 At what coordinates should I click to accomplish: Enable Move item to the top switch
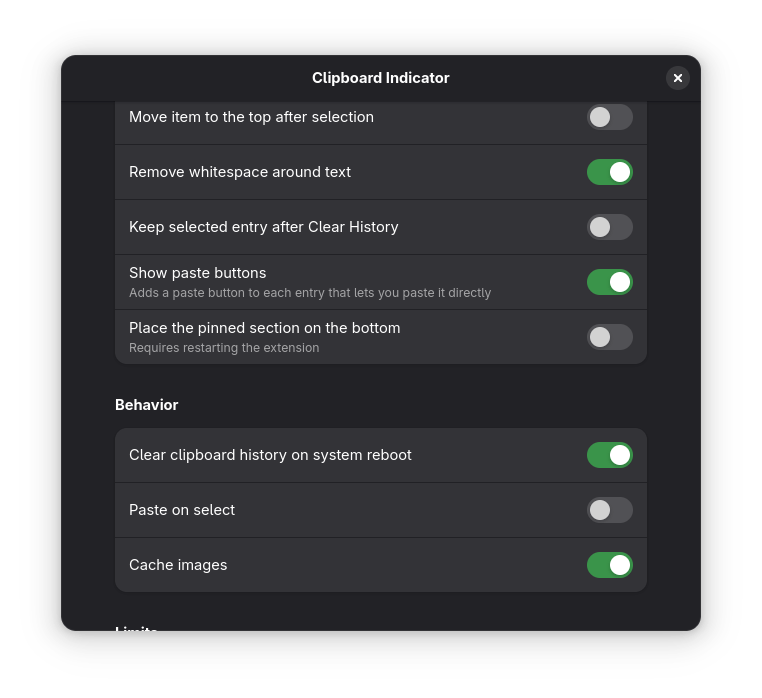[609, 117]
